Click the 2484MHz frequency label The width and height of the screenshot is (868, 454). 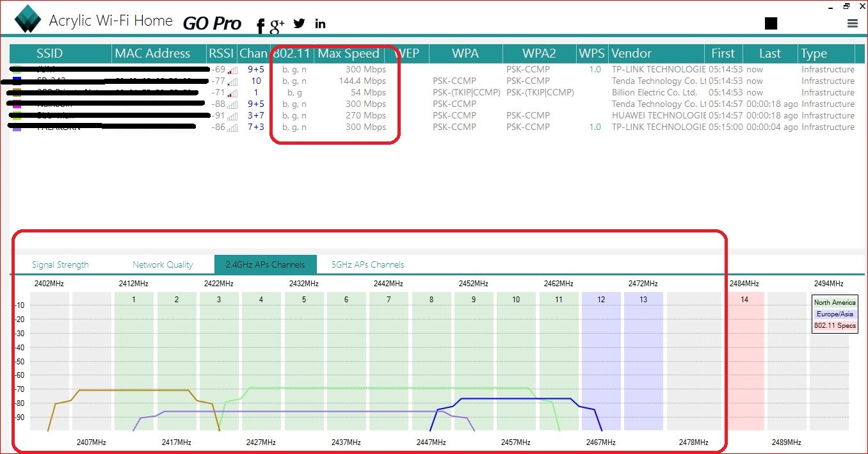pos(744,284)
